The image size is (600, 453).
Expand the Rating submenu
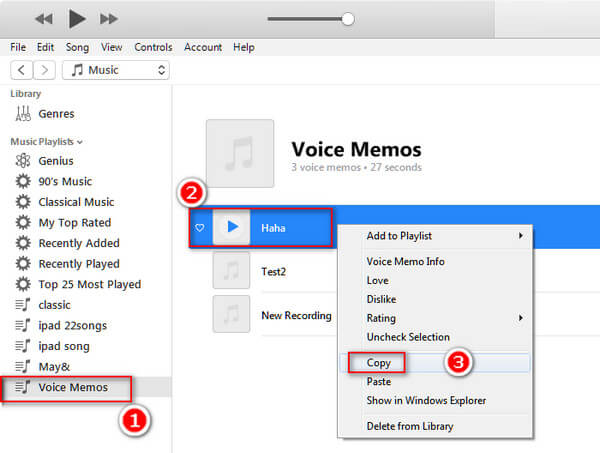point(435,318)
